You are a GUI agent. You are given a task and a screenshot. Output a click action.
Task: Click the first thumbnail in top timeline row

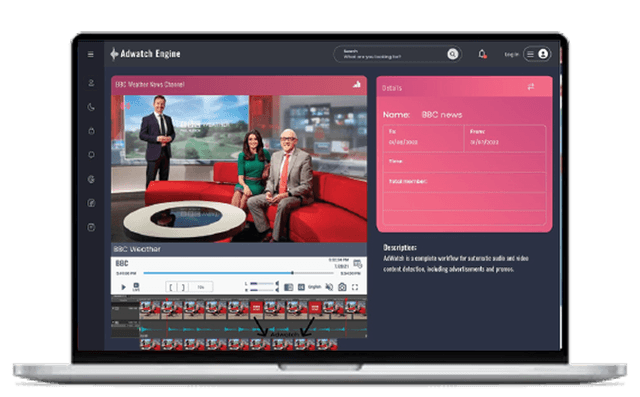click(x=150, y=309)
